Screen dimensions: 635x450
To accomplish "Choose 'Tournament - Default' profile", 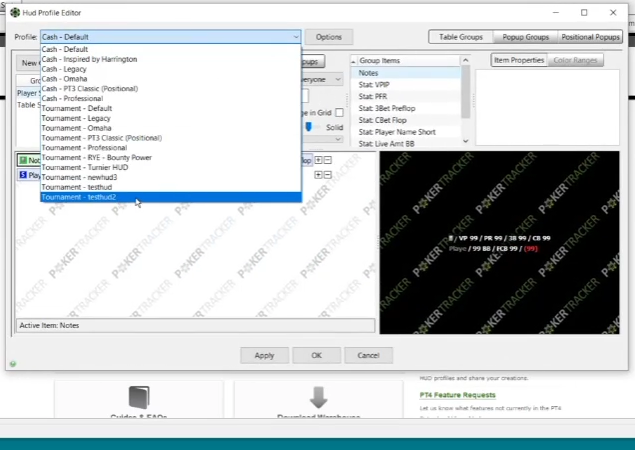I will (171, 108).
